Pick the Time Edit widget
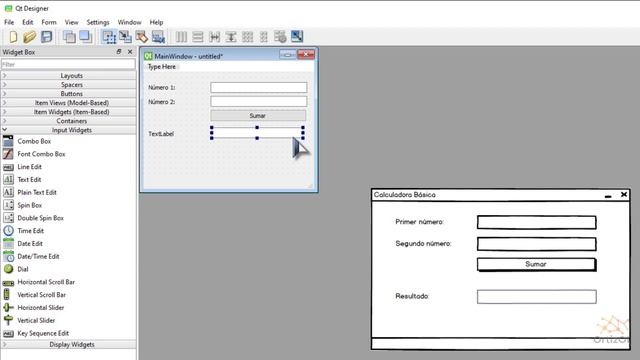Viewport: 640px width, 360px height. 30,231
